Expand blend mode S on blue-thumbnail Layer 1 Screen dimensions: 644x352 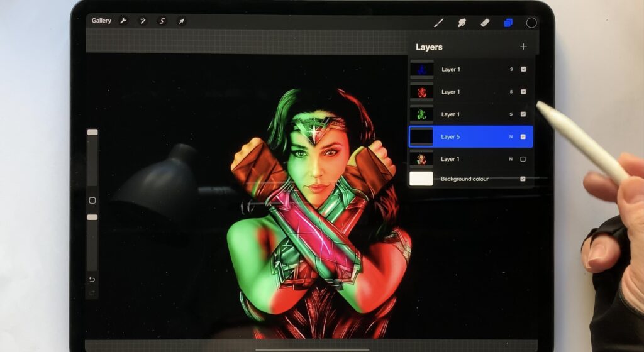tap(511, 69)
